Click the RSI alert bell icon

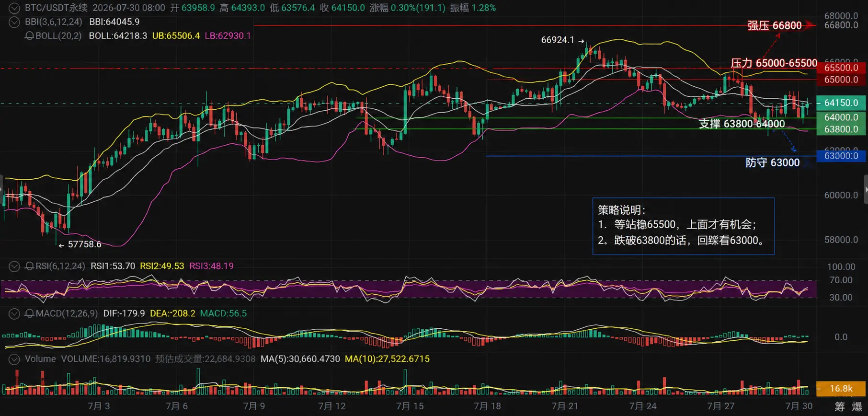pos(29,266)
